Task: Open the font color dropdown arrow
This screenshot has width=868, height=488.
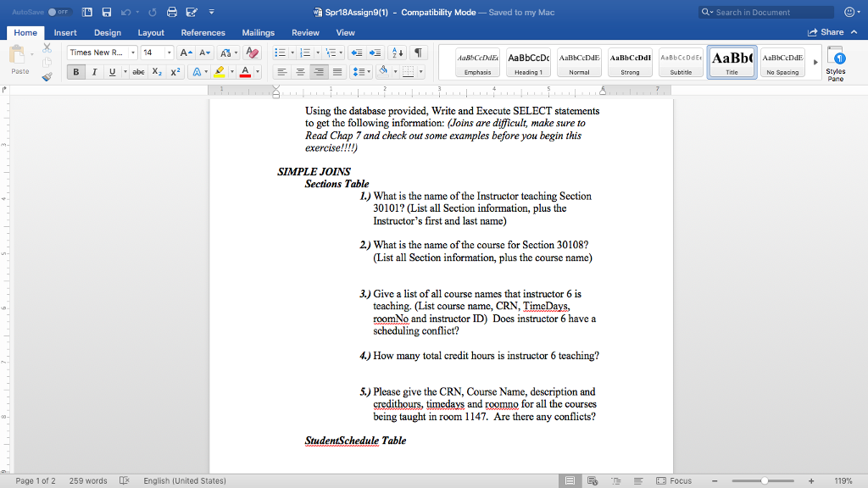Action: pyautogui.click(x=257, y=71)
